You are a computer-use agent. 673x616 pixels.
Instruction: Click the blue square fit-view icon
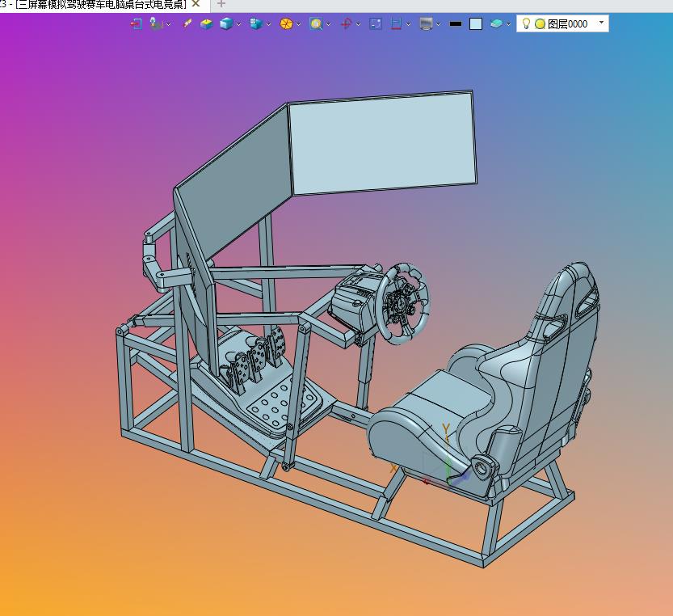pos(376,23)
